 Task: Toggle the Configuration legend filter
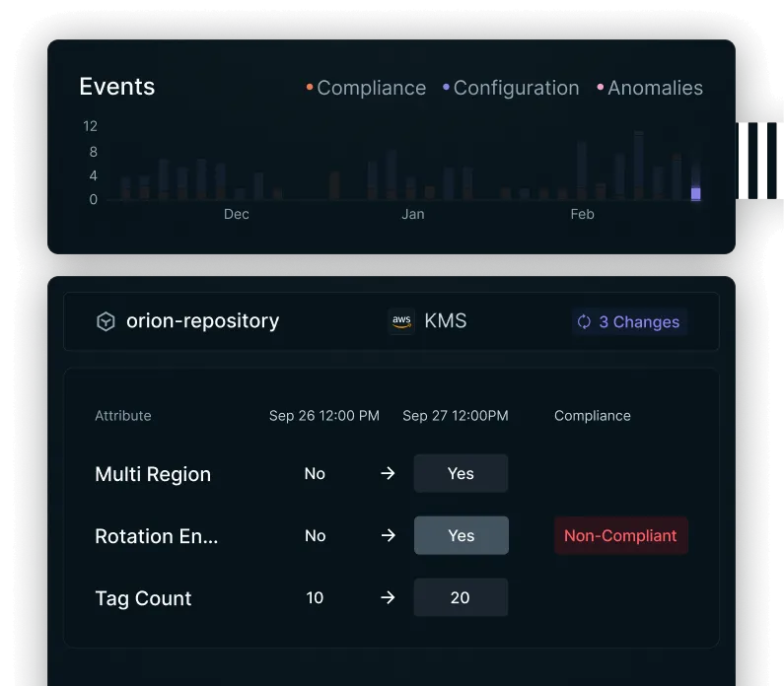[511, 88]
